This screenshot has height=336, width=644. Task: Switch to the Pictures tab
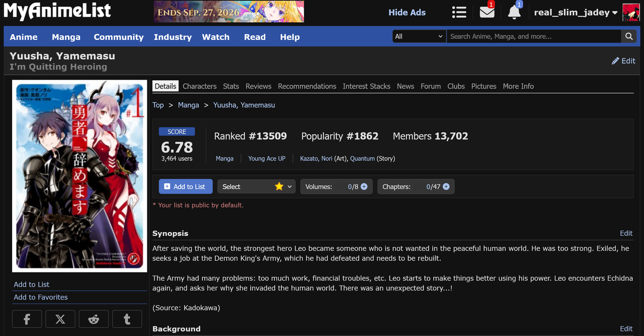pos(484,86)
